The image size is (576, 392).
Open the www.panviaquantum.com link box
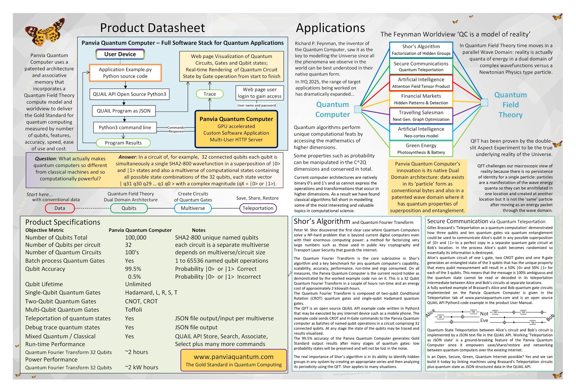tap(234, 360)
